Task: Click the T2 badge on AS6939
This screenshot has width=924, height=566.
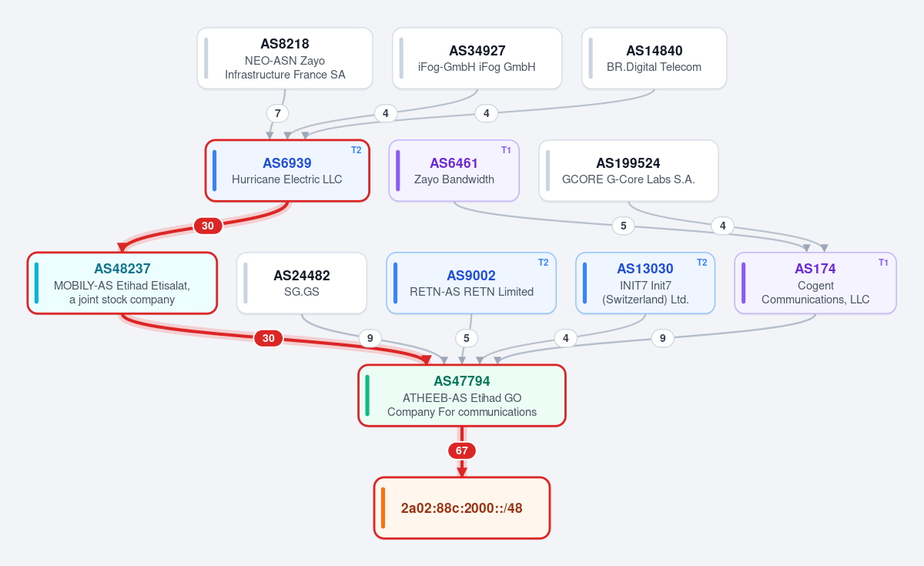Action: [x=356, y=150]
